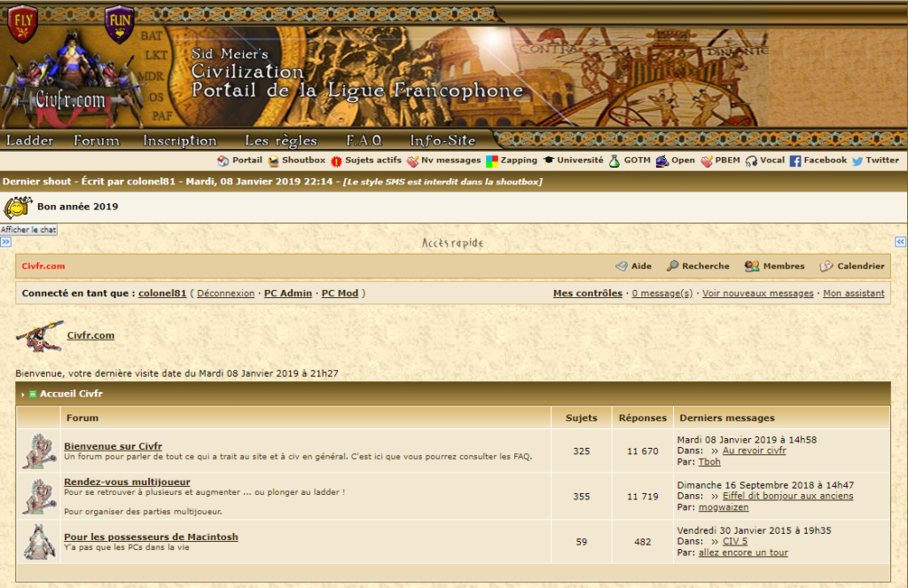Open Tboh user profile
Viewport: 908px width, 588px height.
(709, 462)
